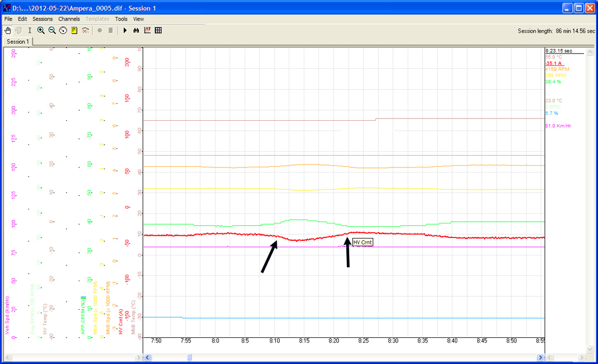The image size is (598, 364).
Task: Select the hand pan tool
Action: pos(8,30)
